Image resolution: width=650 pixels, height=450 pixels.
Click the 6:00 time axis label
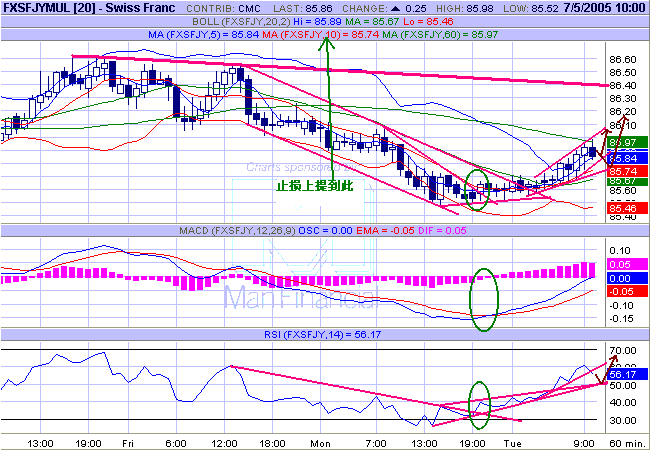(175, 444)
